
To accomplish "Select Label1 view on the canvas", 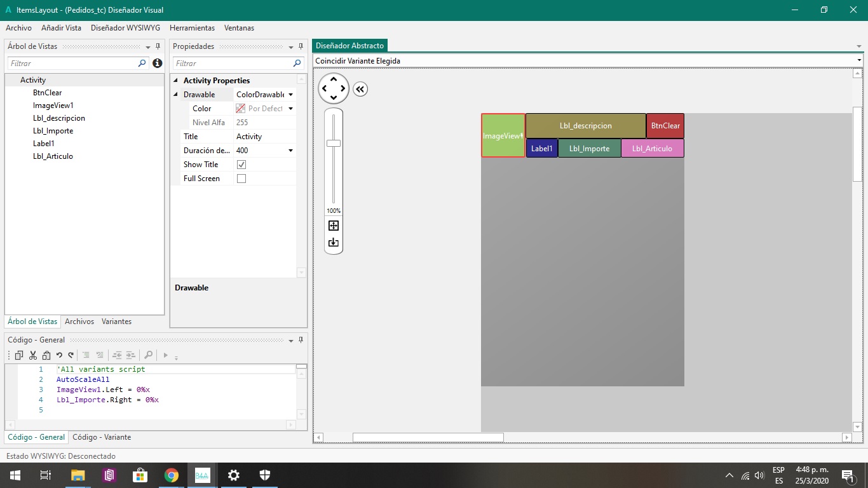I will point(542,149).
